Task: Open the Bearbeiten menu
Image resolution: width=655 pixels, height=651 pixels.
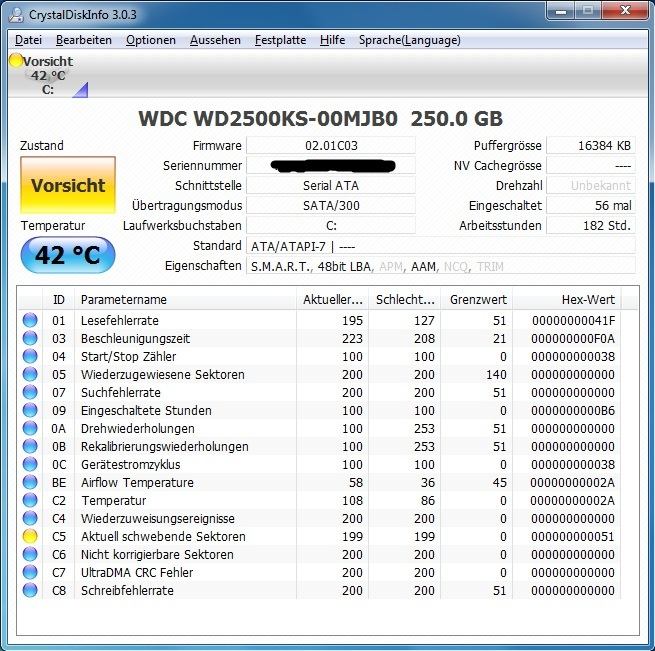Action: (x=84, y=40)
